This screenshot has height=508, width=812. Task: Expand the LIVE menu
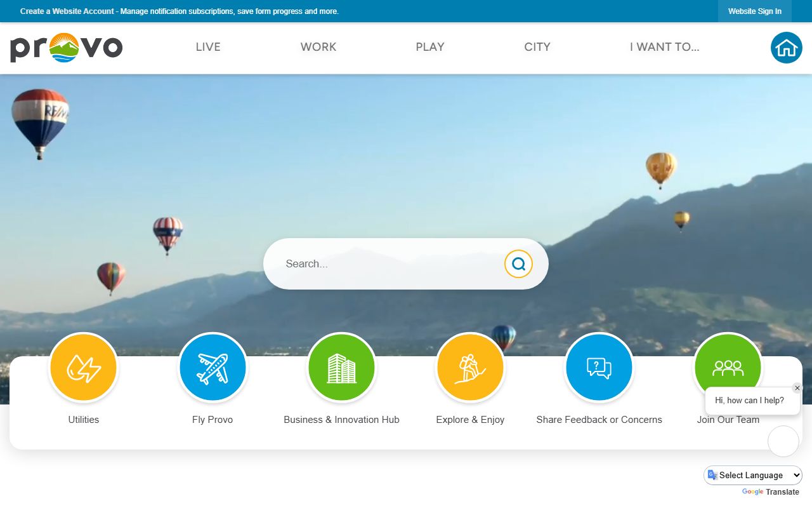(208, 47)
